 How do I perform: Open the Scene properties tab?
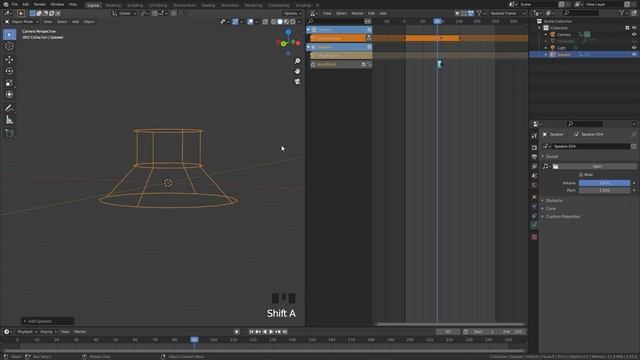point(534,176)
